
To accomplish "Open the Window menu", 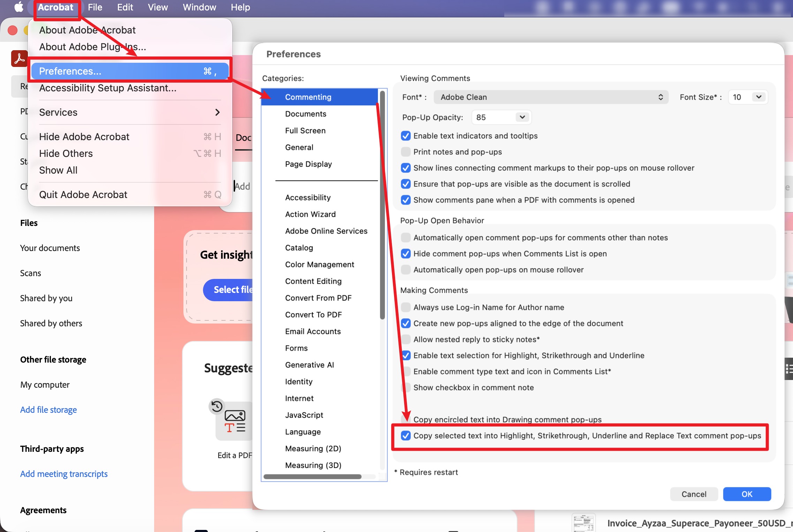I will [x=199, y=7].
